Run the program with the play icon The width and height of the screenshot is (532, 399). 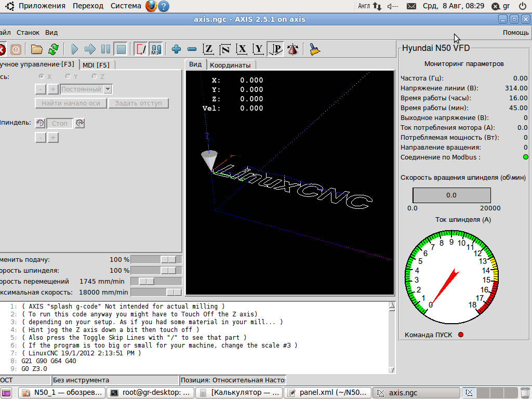[x=74, y=49]
